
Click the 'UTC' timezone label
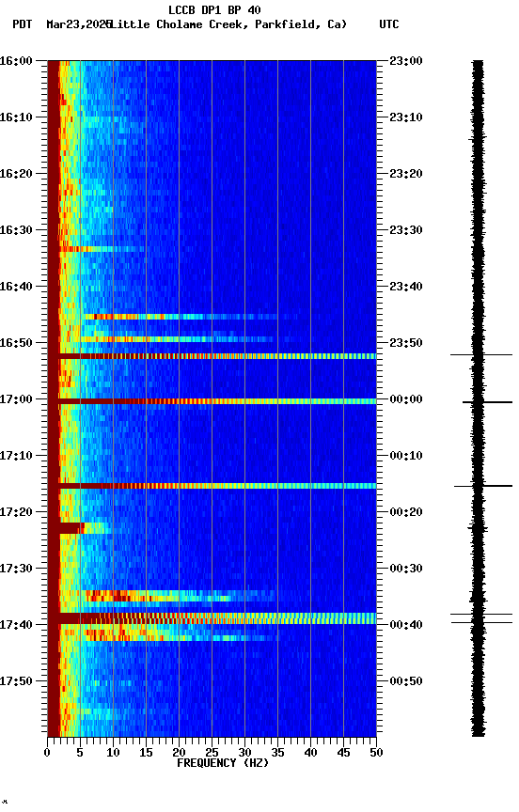389,24
